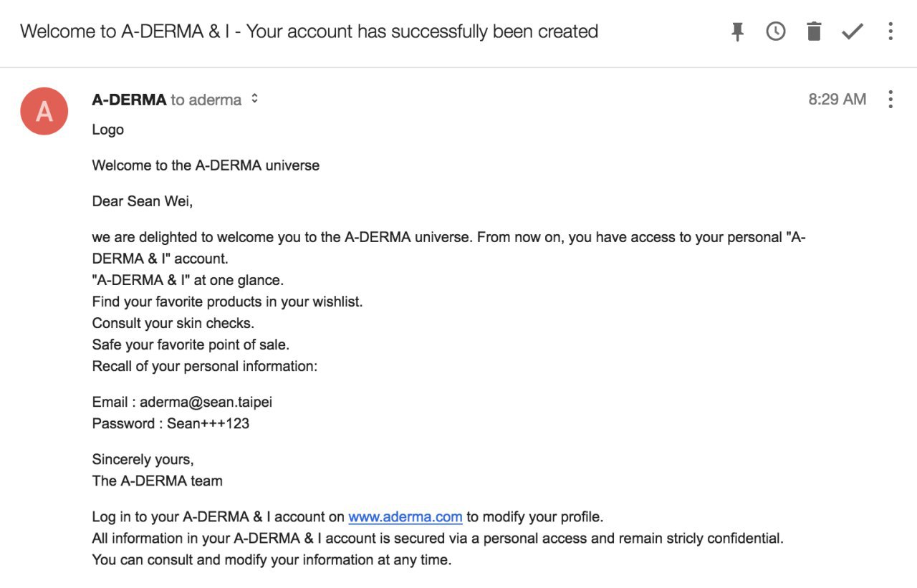Click the email subject line title

309,32
